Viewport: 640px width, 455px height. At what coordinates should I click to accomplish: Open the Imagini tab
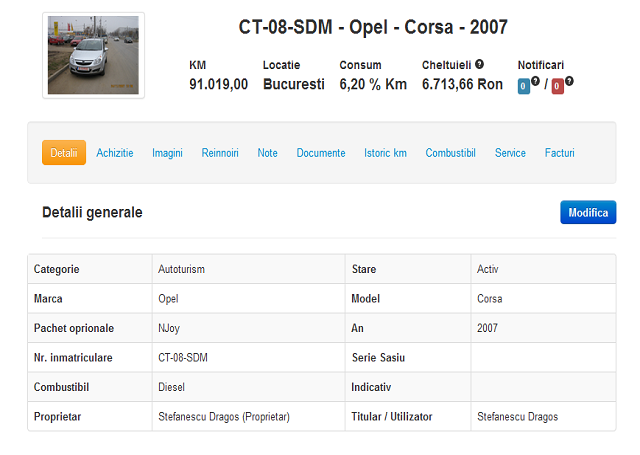click(x=167, y=153)
